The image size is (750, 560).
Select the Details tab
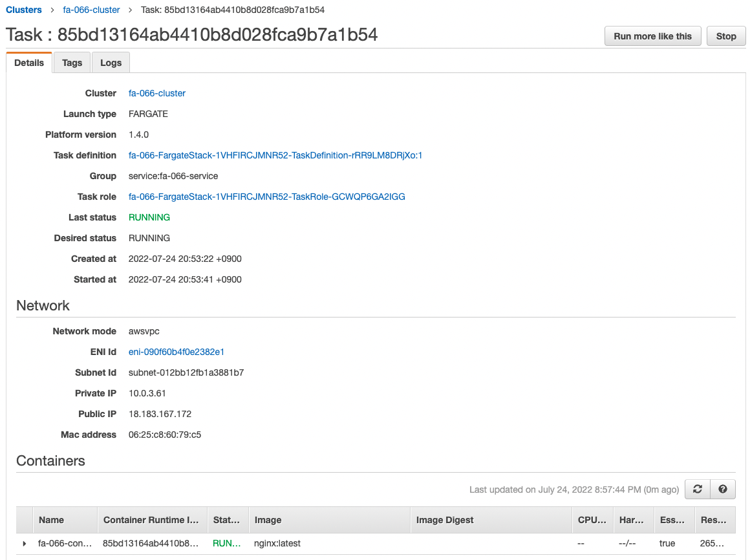(x=29, y=62)
